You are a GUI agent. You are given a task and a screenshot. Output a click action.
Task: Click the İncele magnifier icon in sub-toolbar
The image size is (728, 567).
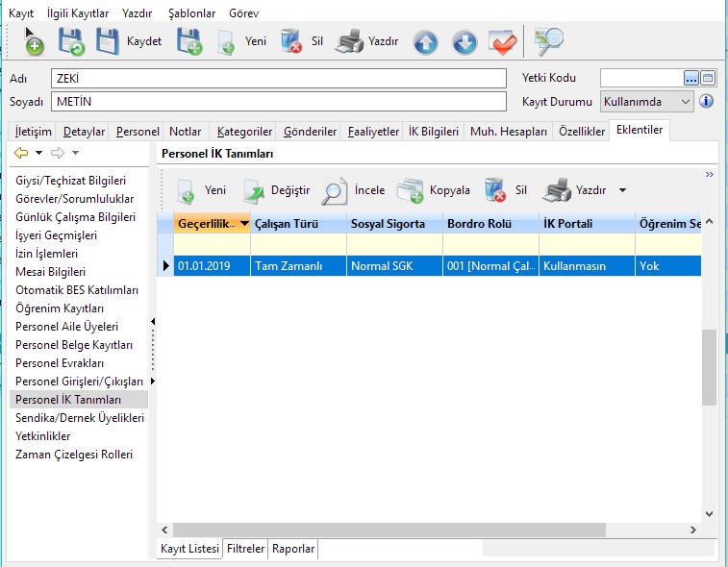(334, 190)
